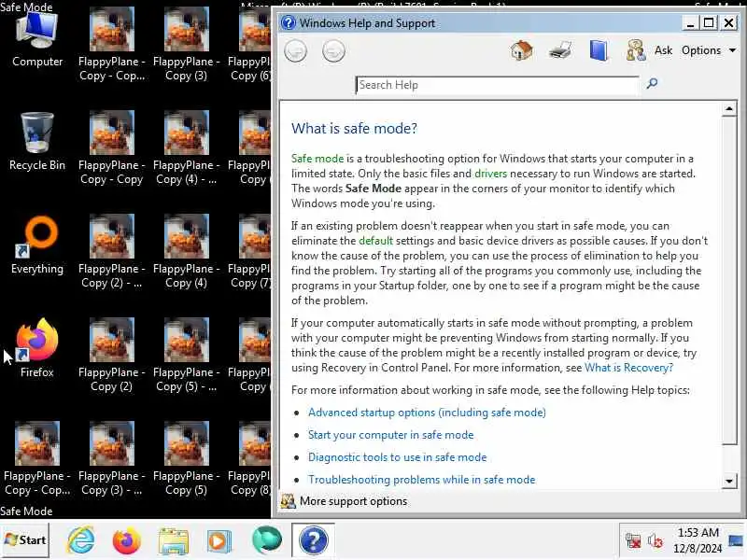Print the current help topic
The height and width of the screenshot is (560, 747).
click(560, 50)
